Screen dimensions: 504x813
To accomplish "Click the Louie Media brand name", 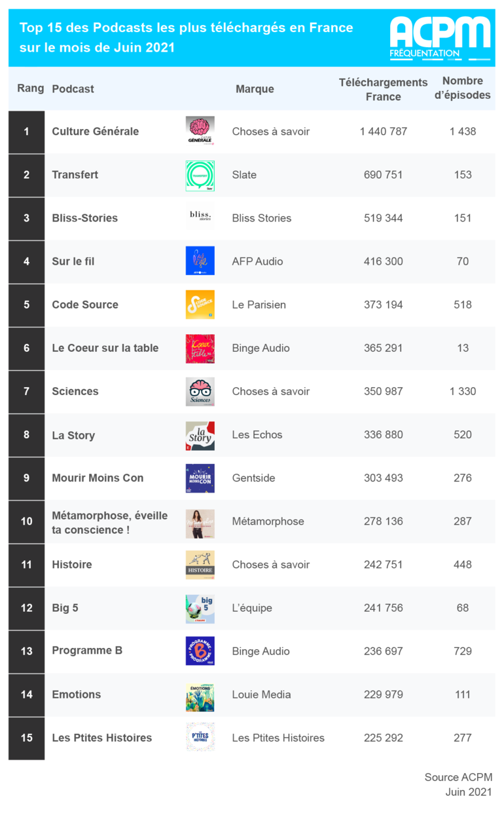I will point(261,694).
